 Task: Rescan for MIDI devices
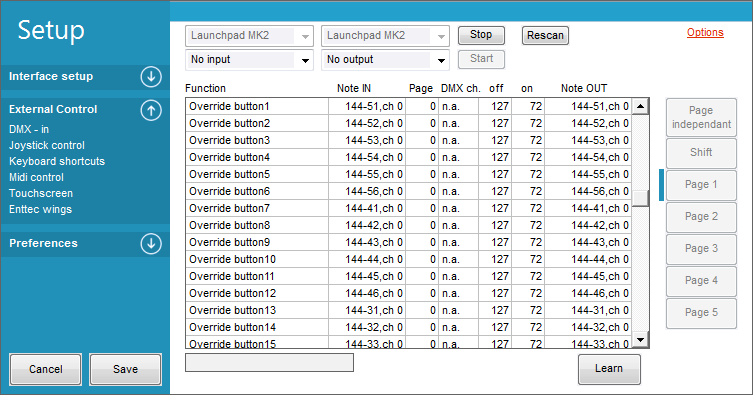[545, 36]
